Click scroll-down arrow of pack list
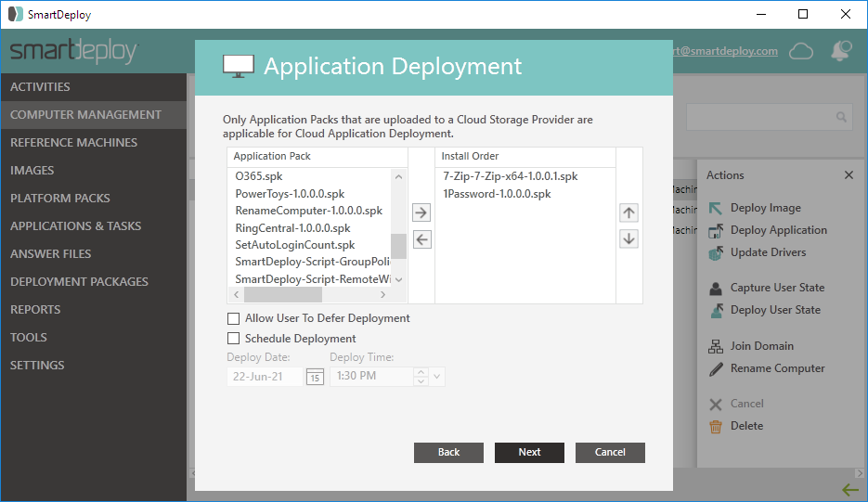Viewport: 868px width, 502px height. (398, 279)
